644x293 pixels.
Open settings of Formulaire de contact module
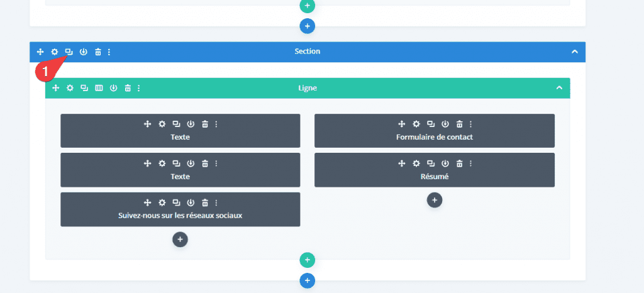[416, 124]
